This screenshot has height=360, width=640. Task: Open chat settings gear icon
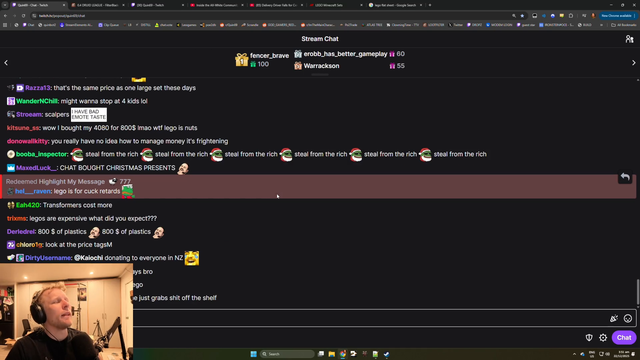(x=603, y=338)
